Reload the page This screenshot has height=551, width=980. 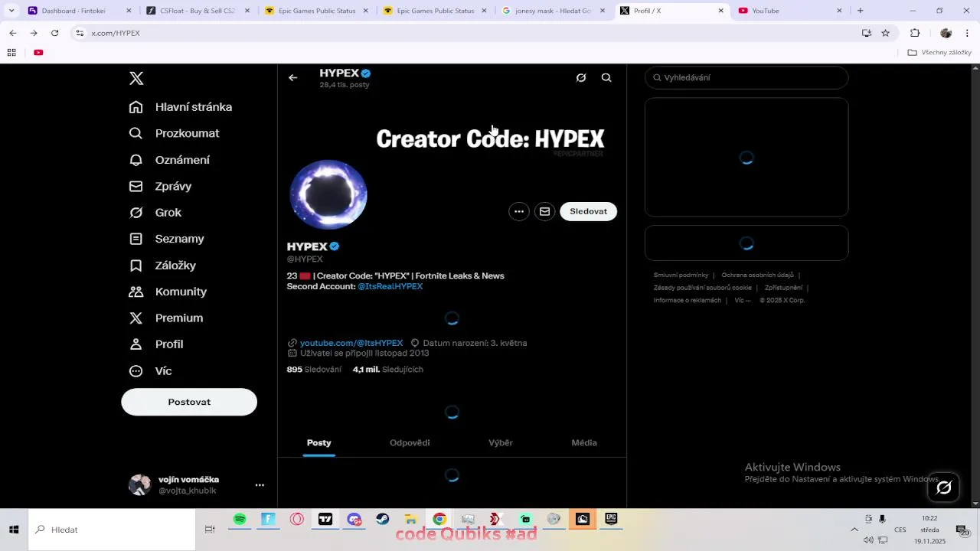coord(54,33)
